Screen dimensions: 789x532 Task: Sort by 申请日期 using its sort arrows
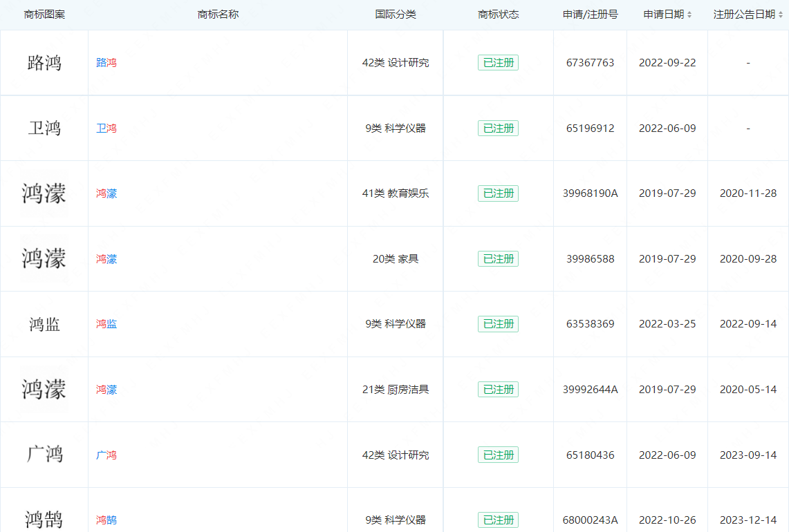point(689,15)
